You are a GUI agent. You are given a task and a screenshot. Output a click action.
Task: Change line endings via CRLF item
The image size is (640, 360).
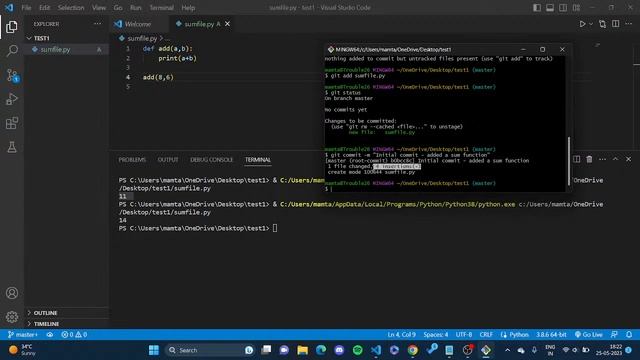(486, 335)
